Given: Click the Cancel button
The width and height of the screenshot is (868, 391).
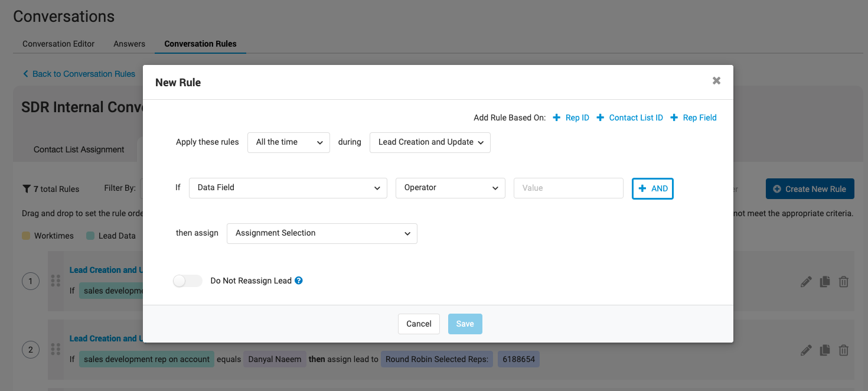Looking at the screenshot, I should (x=419, y=324).
